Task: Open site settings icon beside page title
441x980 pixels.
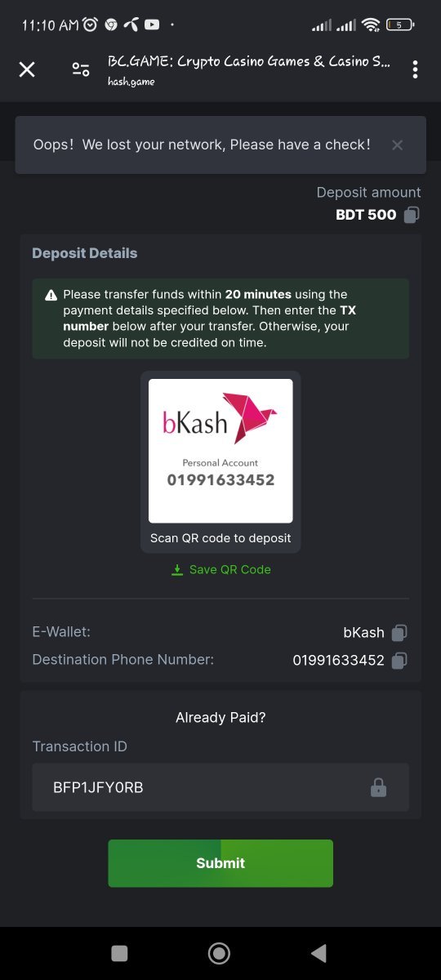Action: click(x=81, y=69)
